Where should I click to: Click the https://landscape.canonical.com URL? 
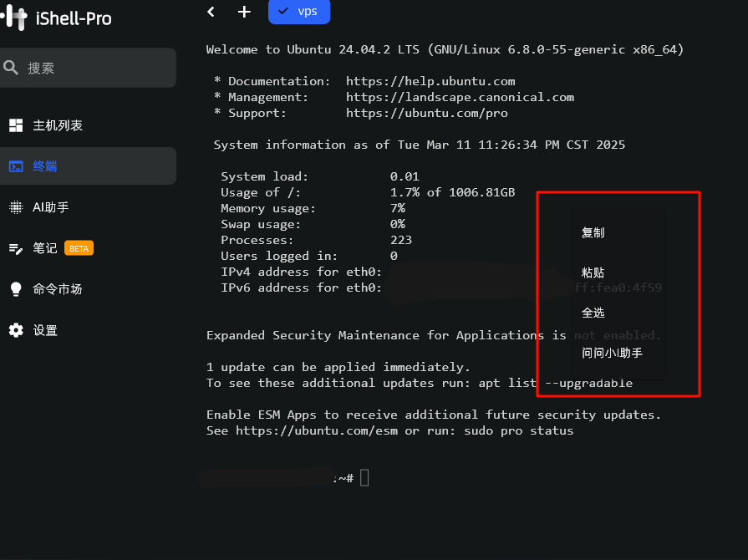(x=460, y=97)
